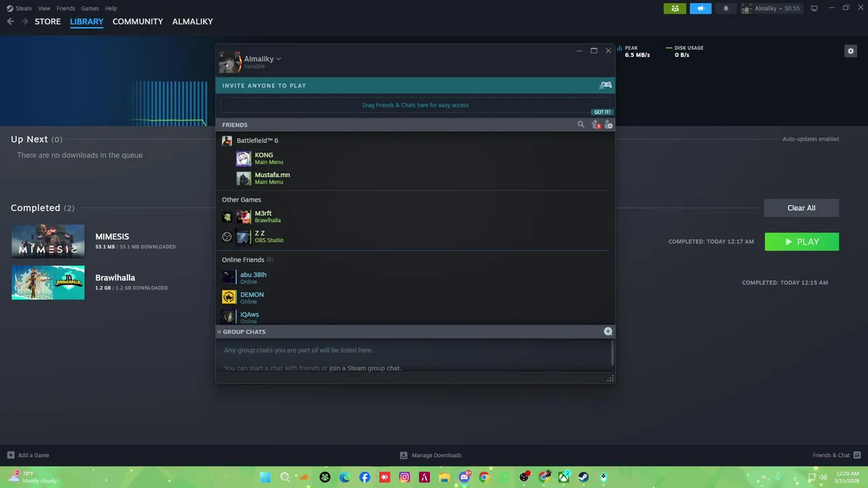Open File Explorer from the taskbar
Screen dimensions: 868x488
click(444, 477)
